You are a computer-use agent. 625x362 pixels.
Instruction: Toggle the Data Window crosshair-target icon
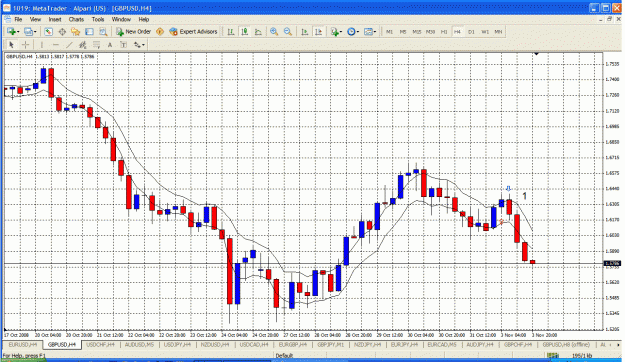pyautogui.click(x=62, y=31)
